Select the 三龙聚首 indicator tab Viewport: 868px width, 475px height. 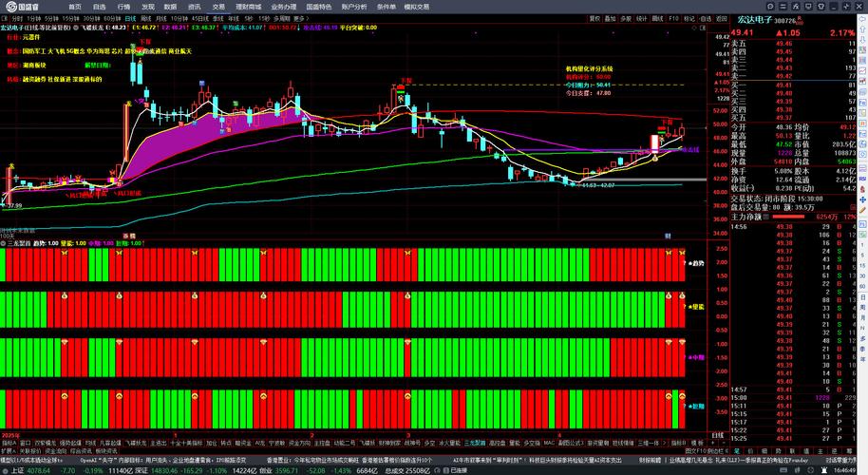click(475, 443)
